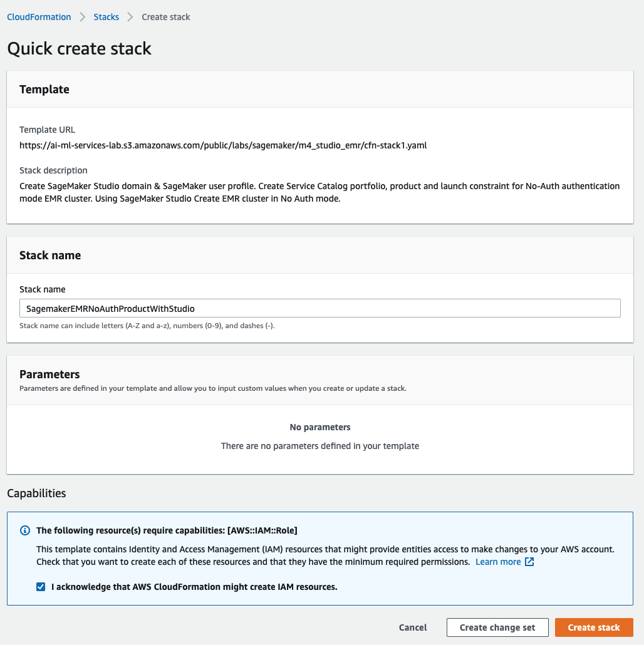Click the No parameters message

coord(319,427)
